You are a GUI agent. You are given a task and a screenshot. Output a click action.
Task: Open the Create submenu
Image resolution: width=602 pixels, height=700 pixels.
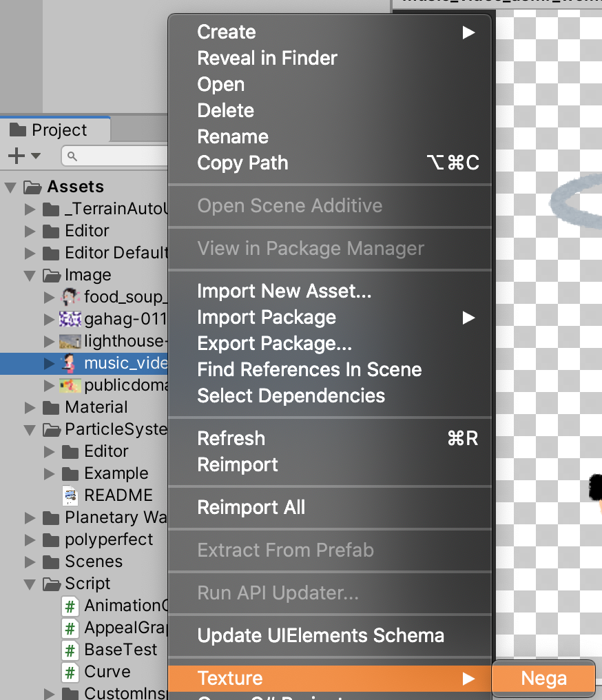(330, 32)
